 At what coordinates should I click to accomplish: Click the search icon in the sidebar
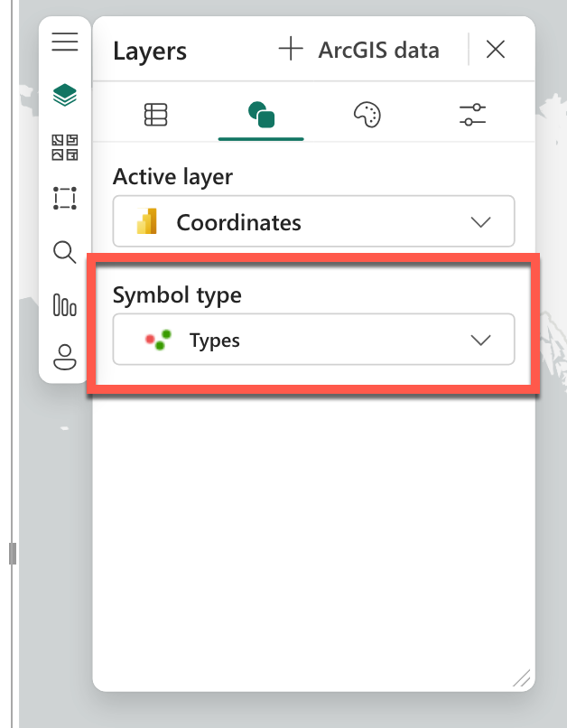tap(64, 253)
